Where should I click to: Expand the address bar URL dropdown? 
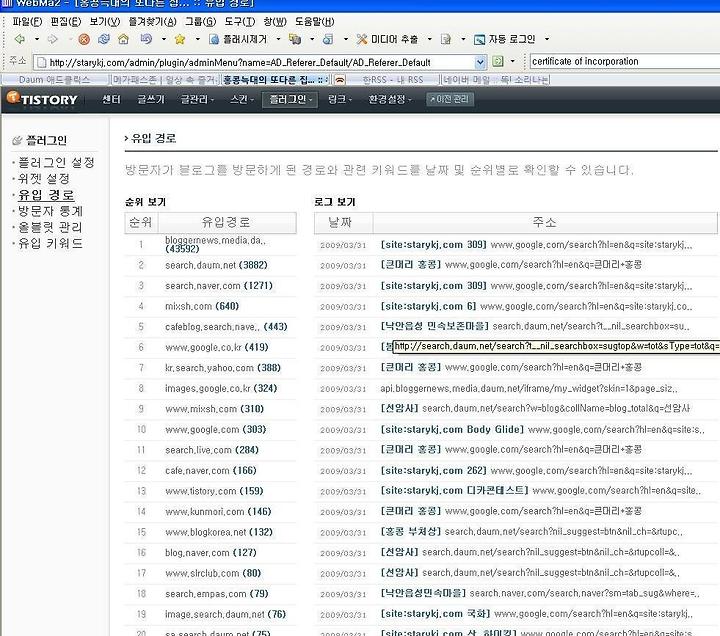480,62
